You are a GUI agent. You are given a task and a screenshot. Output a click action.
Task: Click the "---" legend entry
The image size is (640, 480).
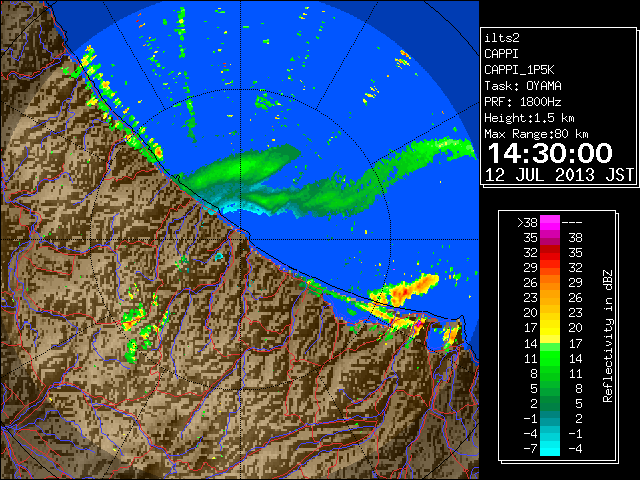572,222
